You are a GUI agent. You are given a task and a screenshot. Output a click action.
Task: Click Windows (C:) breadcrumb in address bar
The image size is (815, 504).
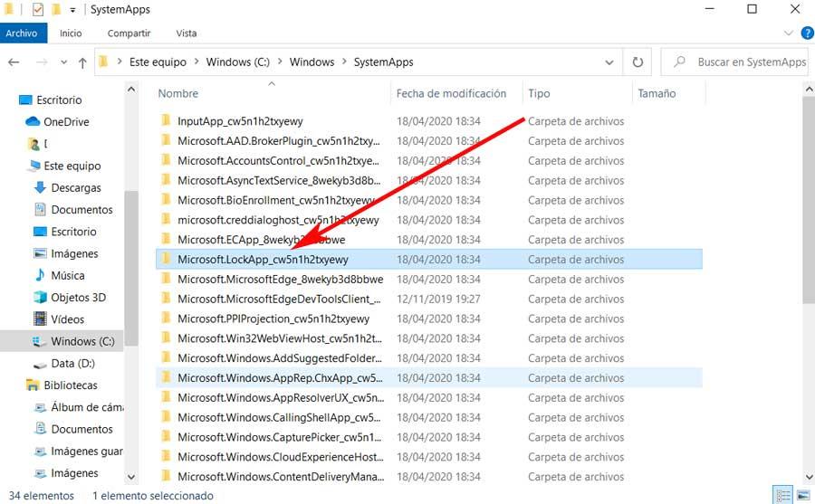(238, 62)
